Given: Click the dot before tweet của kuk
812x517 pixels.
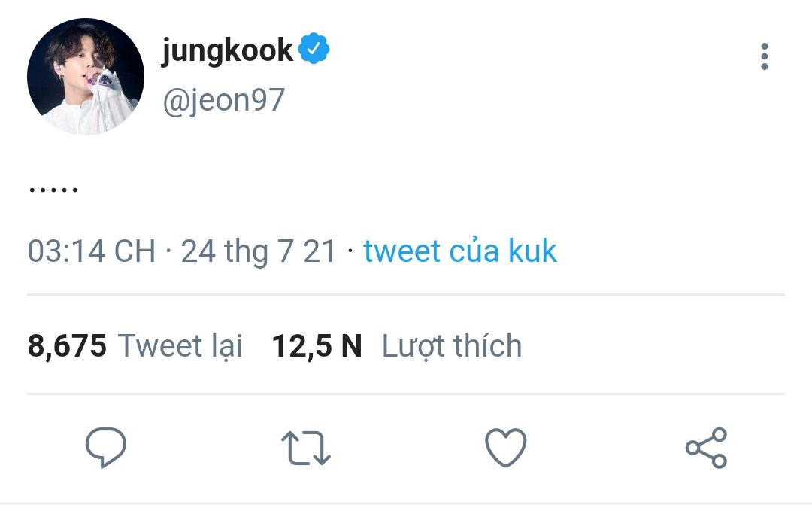Looking at the screenshot, I should [x=350, y=251].
